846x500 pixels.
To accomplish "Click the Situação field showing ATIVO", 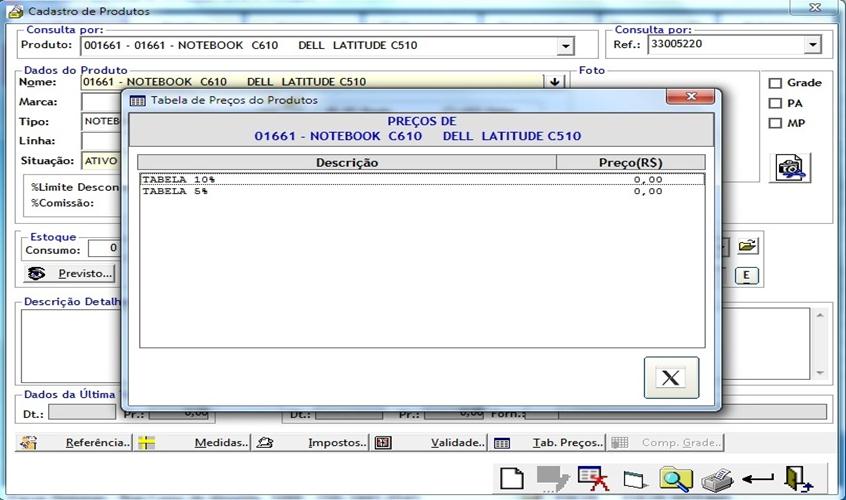I will 101,161.
